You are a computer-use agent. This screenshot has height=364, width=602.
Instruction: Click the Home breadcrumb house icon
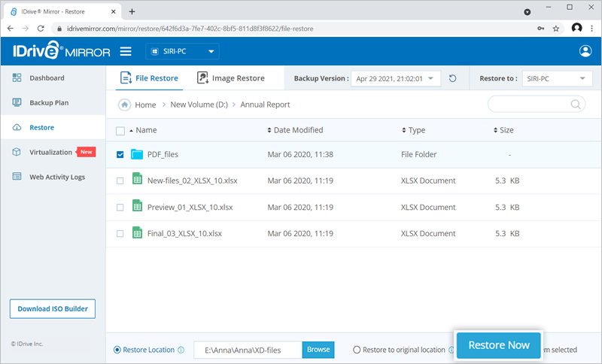tap(124, 105)
